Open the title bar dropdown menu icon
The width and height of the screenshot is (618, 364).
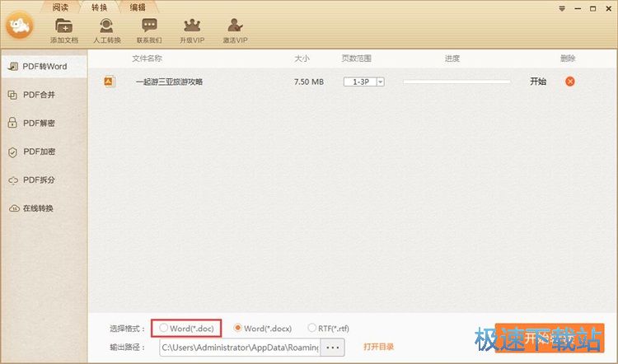562,9
